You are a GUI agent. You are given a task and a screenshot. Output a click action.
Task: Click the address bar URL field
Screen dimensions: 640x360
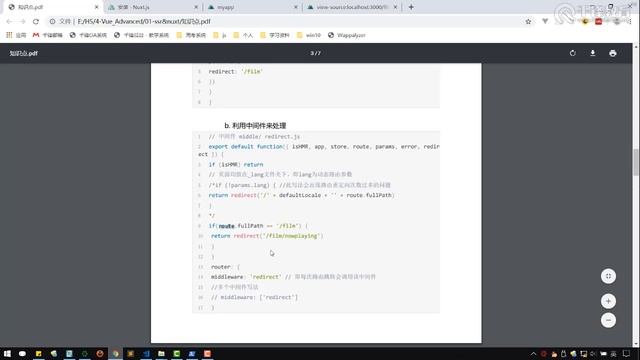(x=286, y=21)
